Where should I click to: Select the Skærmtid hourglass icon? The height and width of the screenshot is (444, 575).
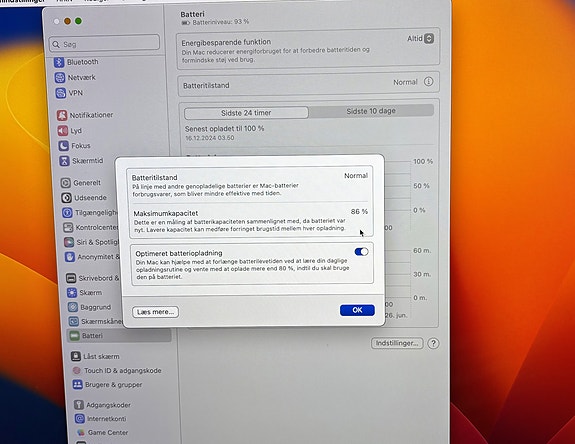point(64,161)
